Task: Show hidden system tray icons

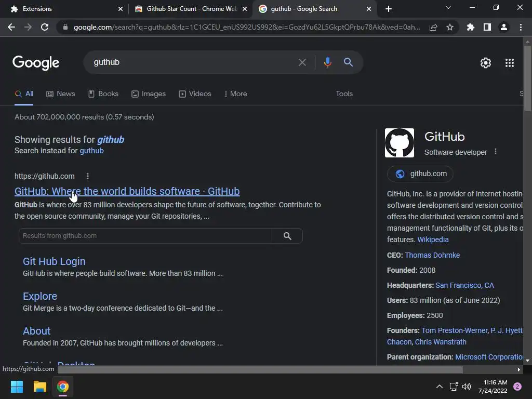Action: [x=440, y=387]
